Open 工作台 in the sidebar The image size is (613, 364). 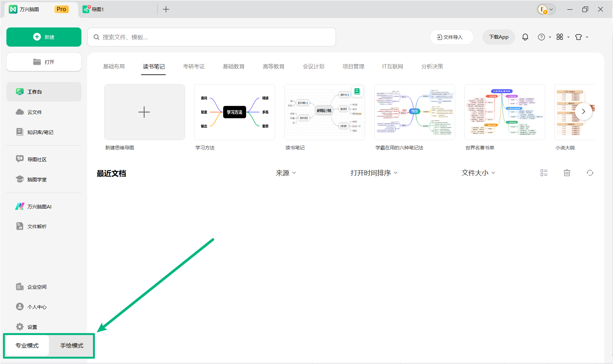(x=44, y=92)
